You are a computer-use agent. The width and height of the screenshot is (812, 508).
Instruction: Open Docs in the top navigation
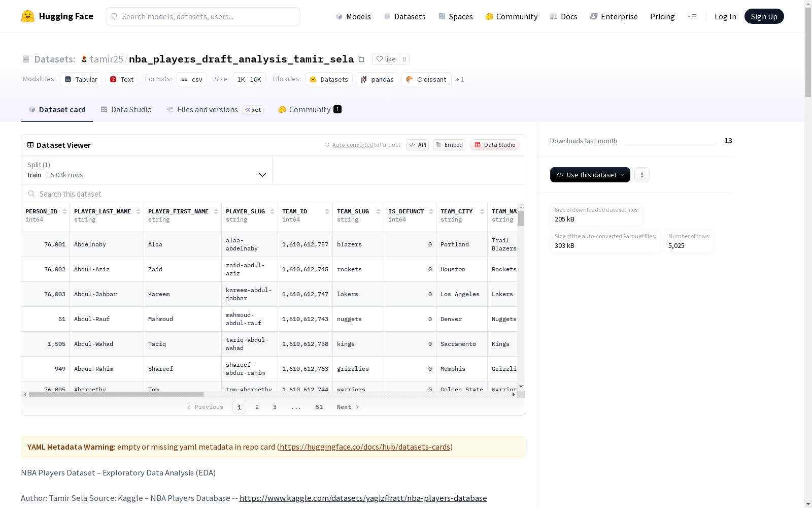(564, 16)
